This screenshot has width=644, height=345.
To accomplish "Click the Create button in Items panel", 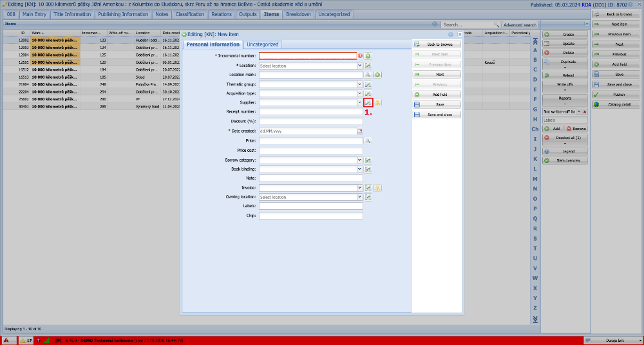I will coord(565,35).
